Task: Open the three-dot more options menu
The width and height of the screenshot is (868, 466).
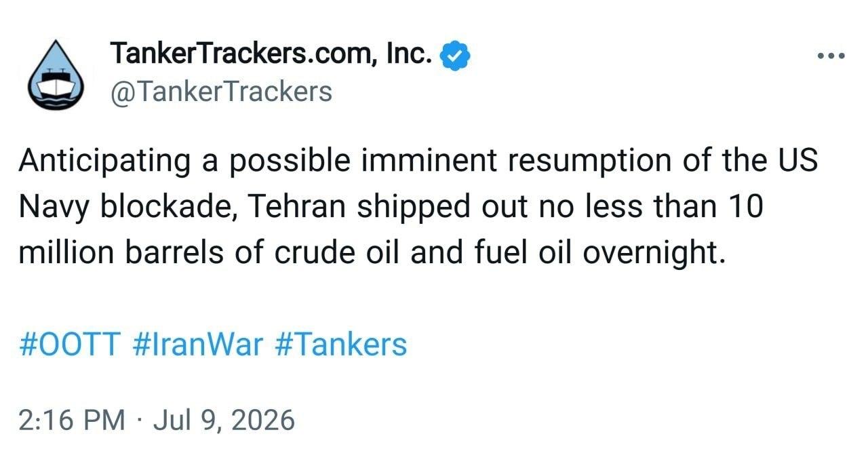Action: tap(831, 56)
